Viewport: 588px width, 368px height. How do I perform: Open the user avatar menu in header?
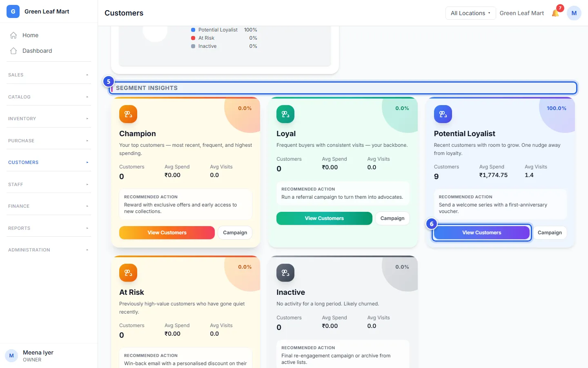(x=574, y=13)
